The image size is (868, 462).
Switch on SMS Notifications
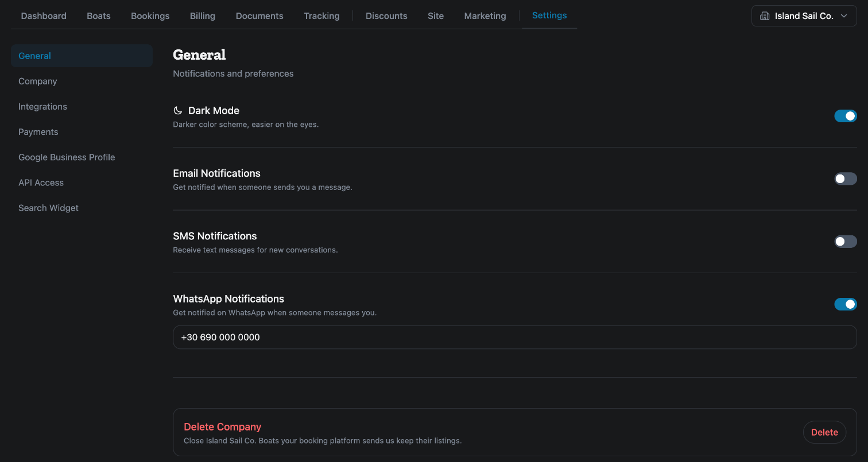point(846,242)
